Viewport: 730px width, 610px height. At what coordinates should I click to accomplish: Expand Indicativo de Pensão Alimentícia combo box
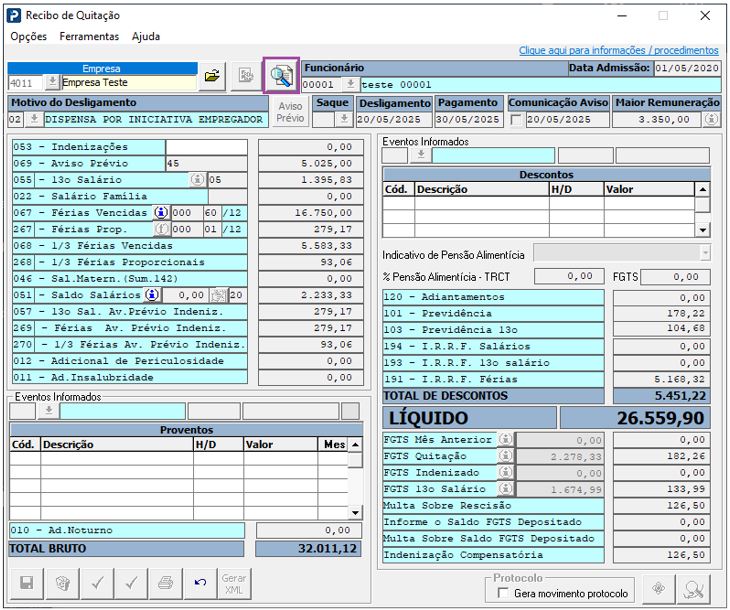pyautogui.click(x=705, y=253)
